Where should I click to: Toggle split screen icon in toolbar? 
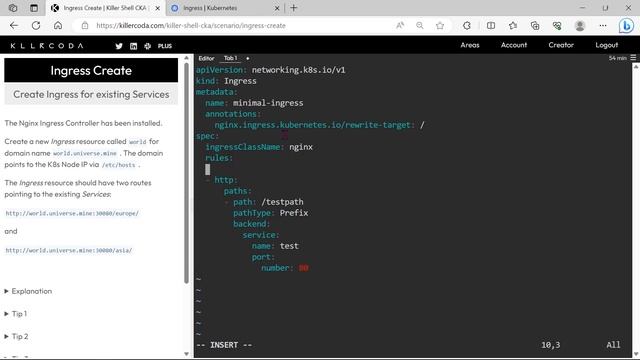coord(491,25)
